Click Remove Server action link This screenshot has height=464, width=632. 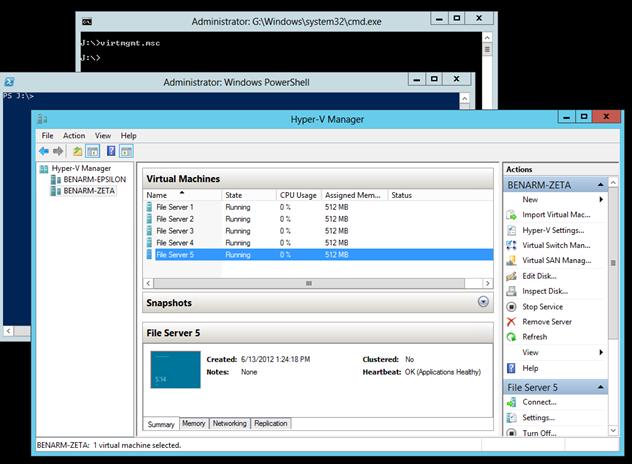(x=547, y=322)
